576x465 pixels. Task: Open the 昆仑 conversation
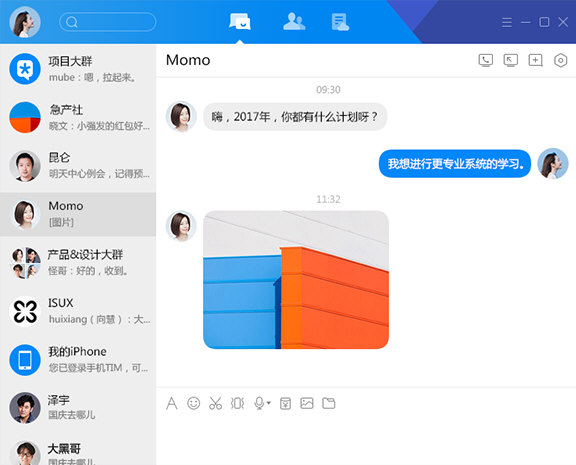[x=78, y=166]
